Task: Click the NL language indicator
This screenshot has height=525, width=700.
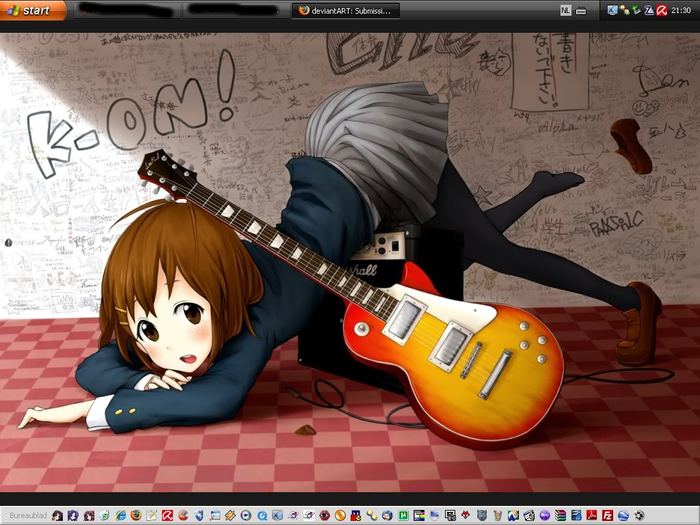Action: 566,10
